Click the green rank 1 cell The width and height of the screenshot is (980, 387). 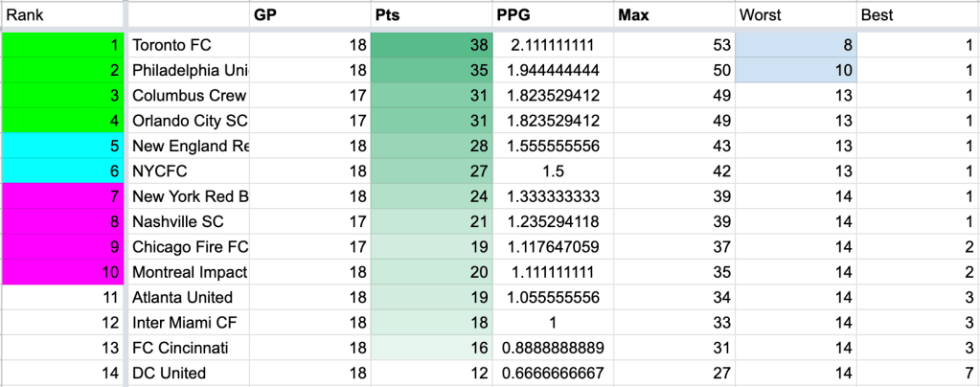pyautogui.click(x=61, y=45)
